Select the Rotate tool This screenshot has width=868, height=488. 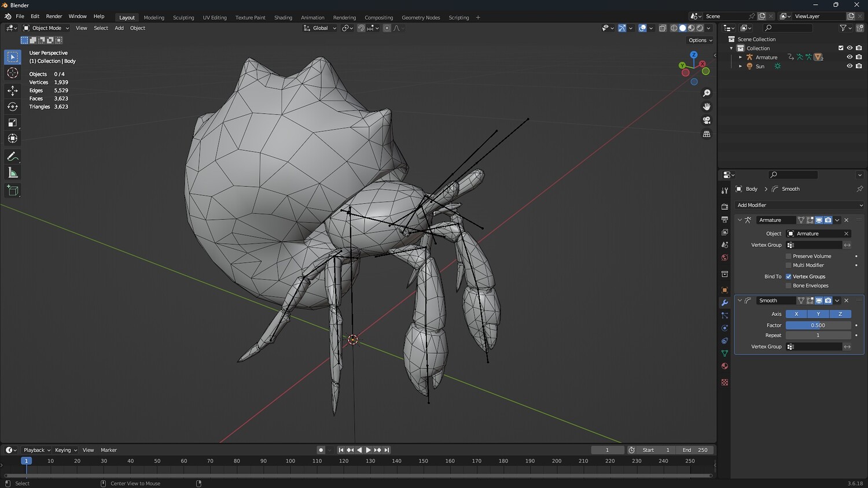(12, 106)
